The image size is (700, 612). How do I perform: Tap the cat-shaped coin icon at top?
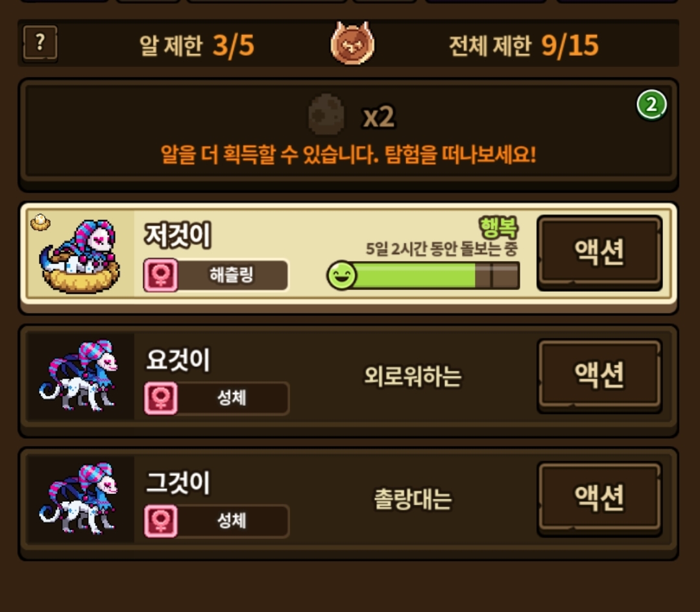[x=352, y=43]
